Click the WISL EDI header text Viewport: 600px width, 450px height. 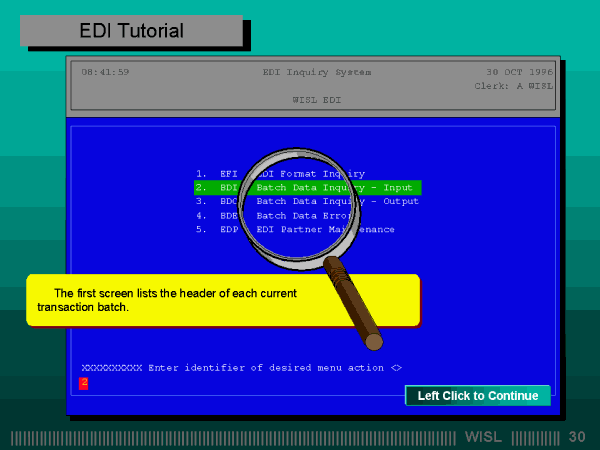point(316,100)
